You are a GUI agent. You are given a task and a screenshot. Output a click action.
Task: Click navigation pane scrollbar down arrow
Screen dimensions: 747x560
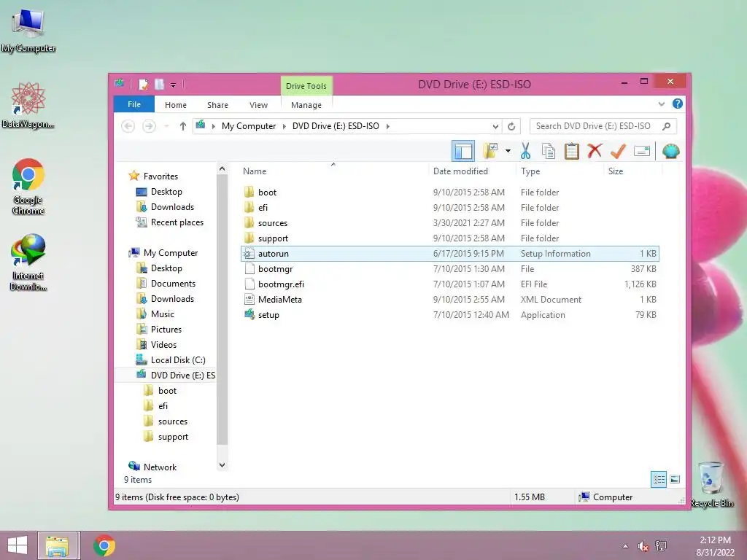222,464
